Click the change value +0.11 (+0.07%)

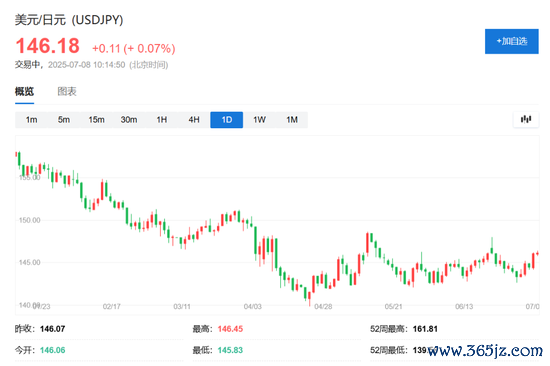pos(133,48)
